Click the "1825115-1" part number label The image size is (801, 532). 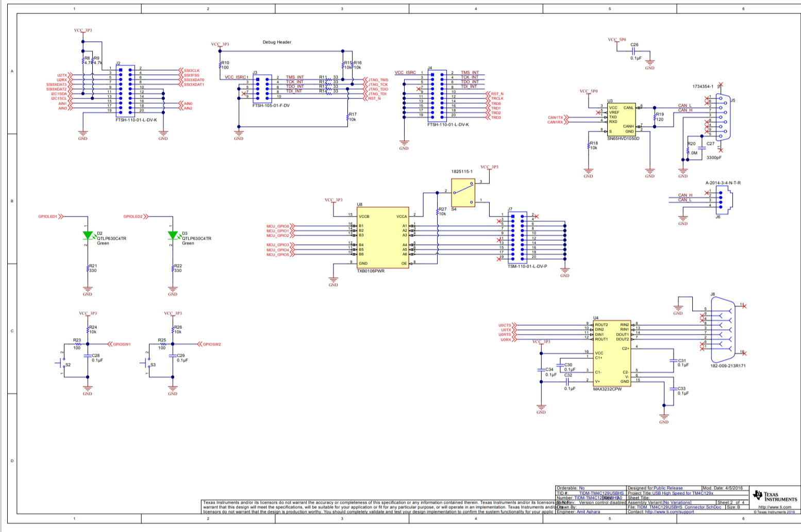coord(461,172)
